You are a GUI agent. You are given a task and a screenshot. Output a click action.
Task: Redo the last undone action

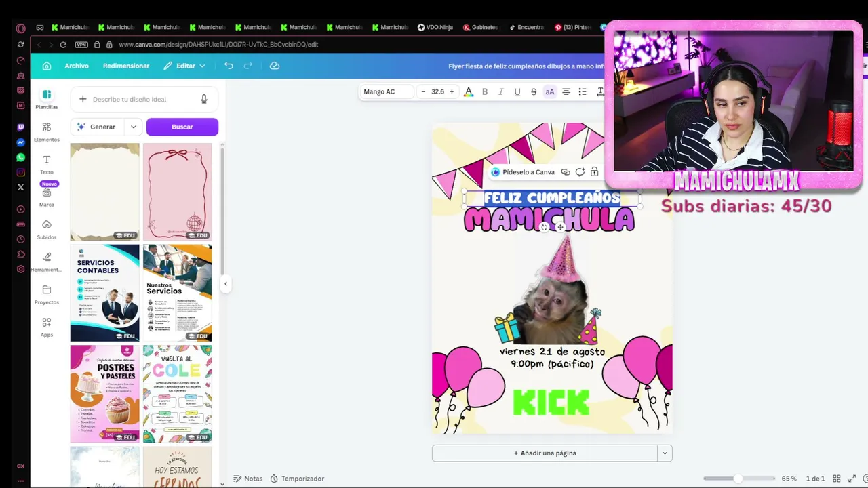pyautogui.click(x=248, y=66)
